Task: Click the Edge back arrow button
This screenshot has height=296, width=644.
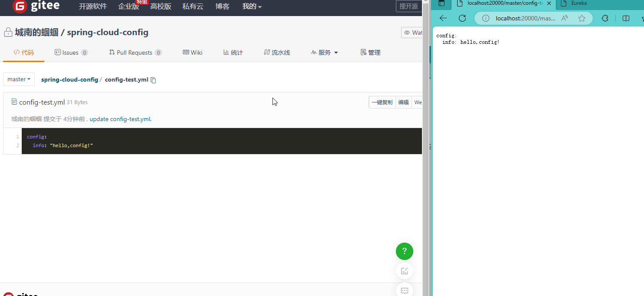Action: pyautogui.click(x=443, y=18)
